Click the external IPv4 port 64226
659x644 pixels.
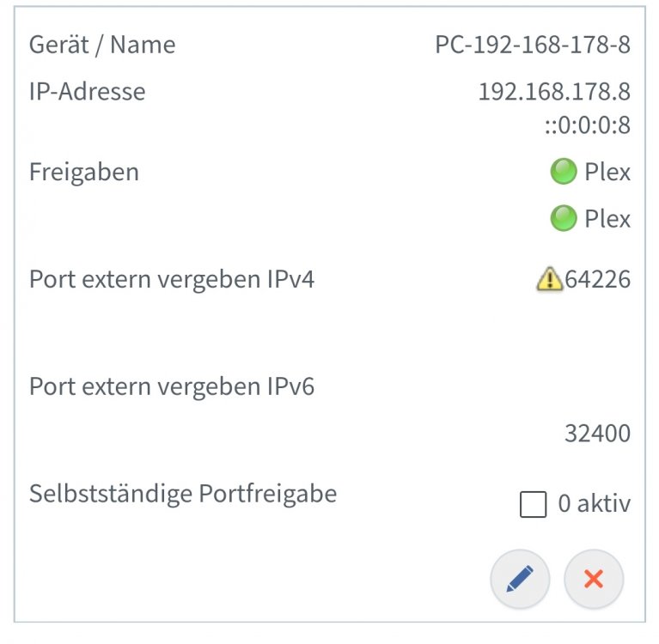coord(597,279)
